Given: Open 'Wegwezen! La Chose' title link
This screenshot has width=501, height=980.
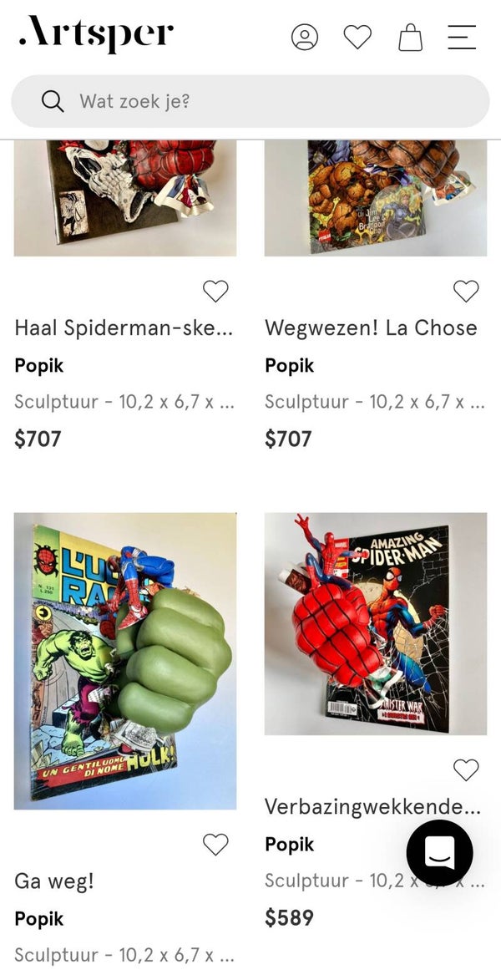Looking at the screenshot, I should click(x=371, y=328).
